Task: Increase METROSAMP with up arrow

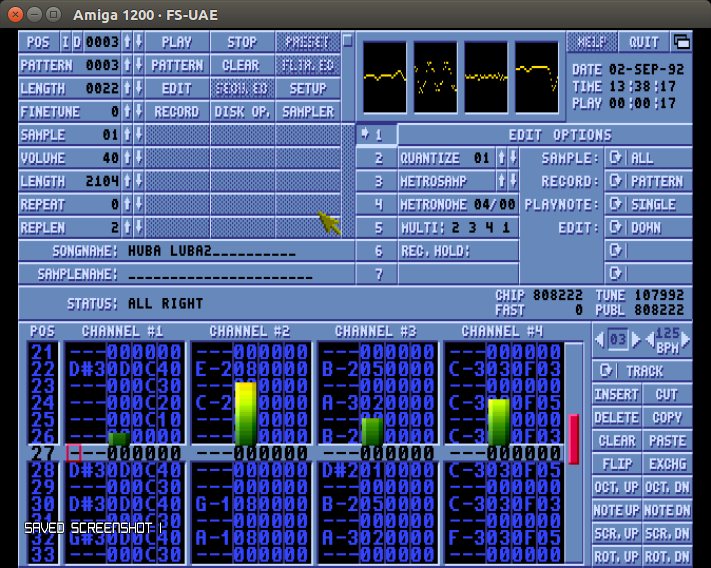Action: [x=502, y=181]
